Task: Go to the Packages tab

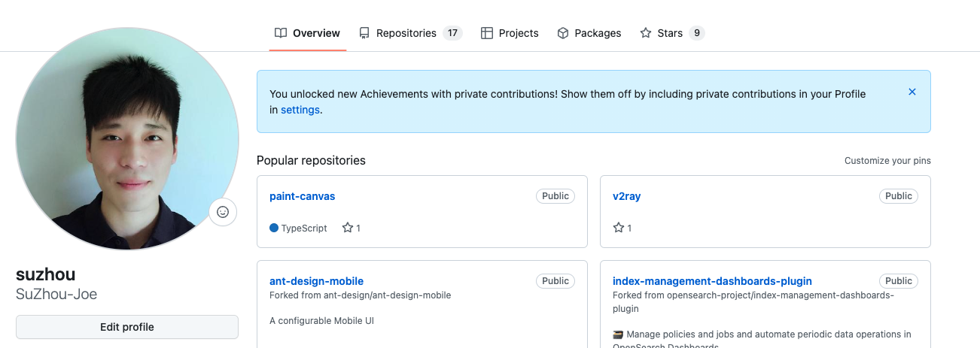Action: [x=589, y=33]
